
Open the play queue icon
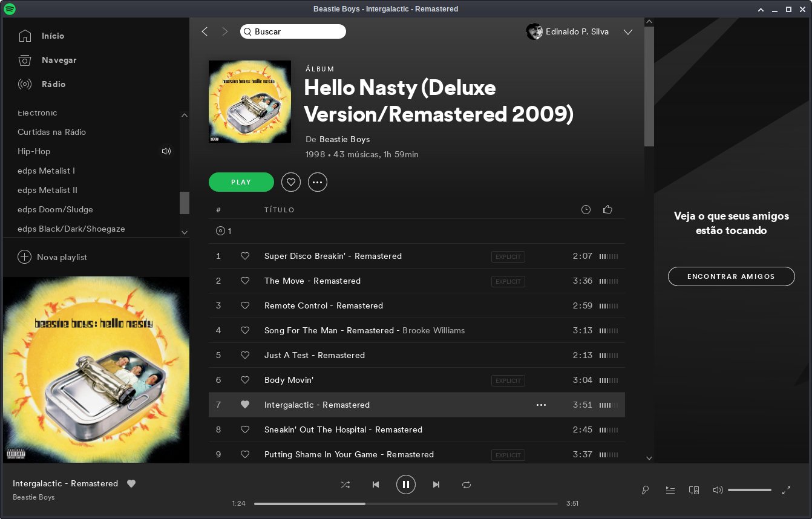coord(670,490)
